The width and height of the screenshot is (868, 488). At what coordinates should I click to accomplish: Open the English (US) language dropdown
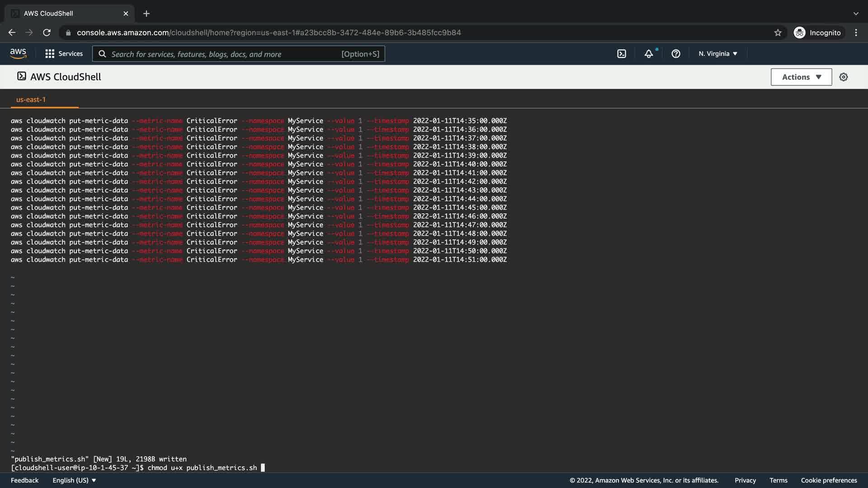[74, 480]
